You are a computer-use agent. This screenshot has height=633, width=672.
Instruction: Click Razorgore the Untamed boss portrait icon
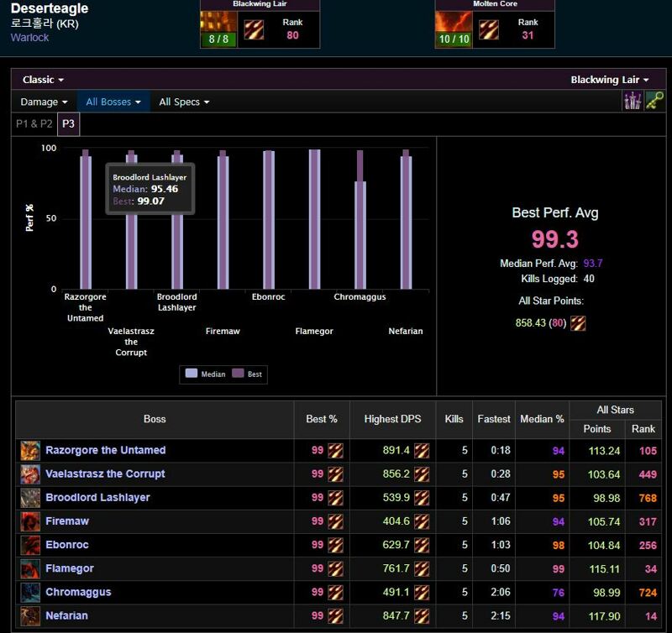pyautogui.click(x=30, y=451)
